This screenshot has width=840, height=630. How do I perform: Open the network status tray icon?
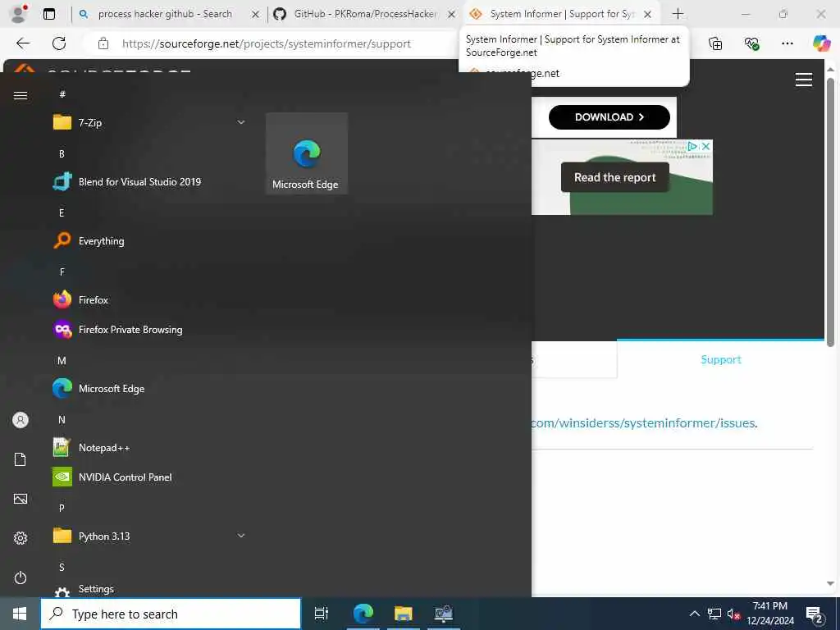pyautogui.click(x=714, y=614)
